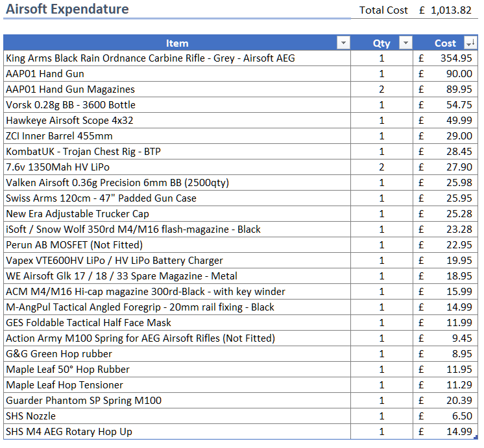Screen dimensions: 484x448
Task: Select the 89.95 cost cell
Action: point(446,89)
